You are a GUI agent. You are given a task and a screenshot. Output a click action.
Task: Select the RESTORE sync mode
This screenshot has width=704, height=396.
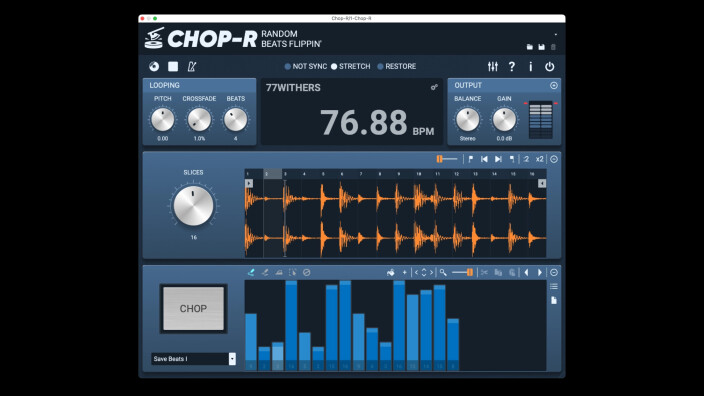(396, 66)
